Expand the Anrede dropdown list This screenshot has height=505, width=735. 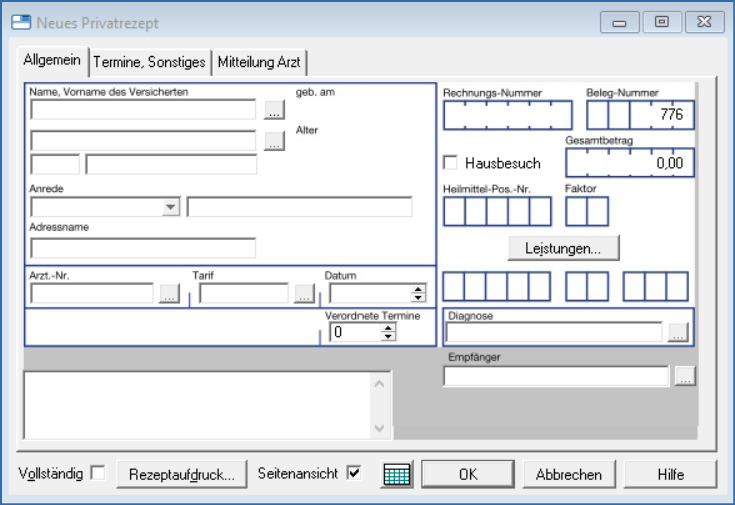click(171, 207)
